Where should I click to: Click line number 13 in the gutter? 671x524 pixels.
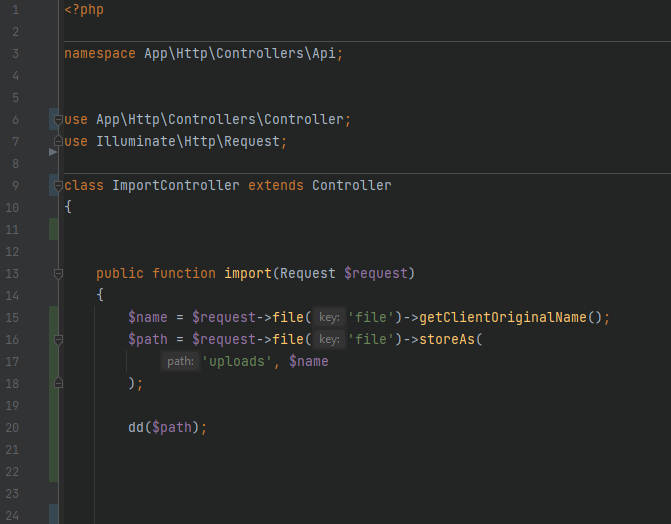[12, 274]
